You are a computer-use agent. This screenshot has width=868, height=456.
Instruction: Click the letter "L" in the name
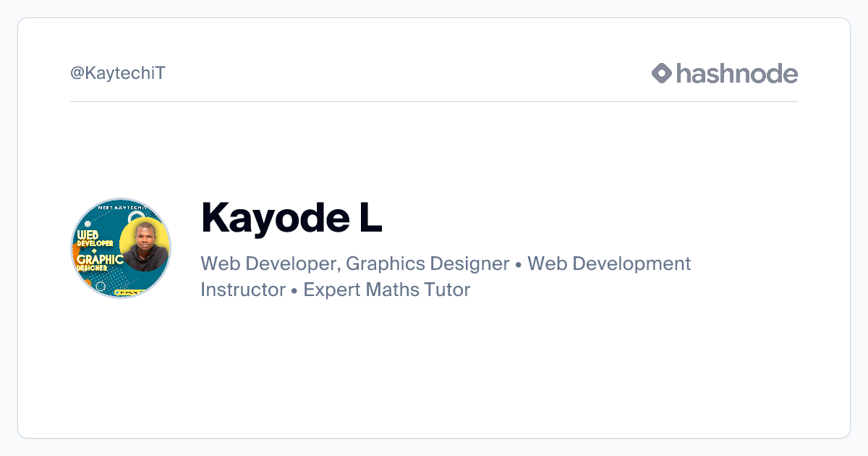370,216
